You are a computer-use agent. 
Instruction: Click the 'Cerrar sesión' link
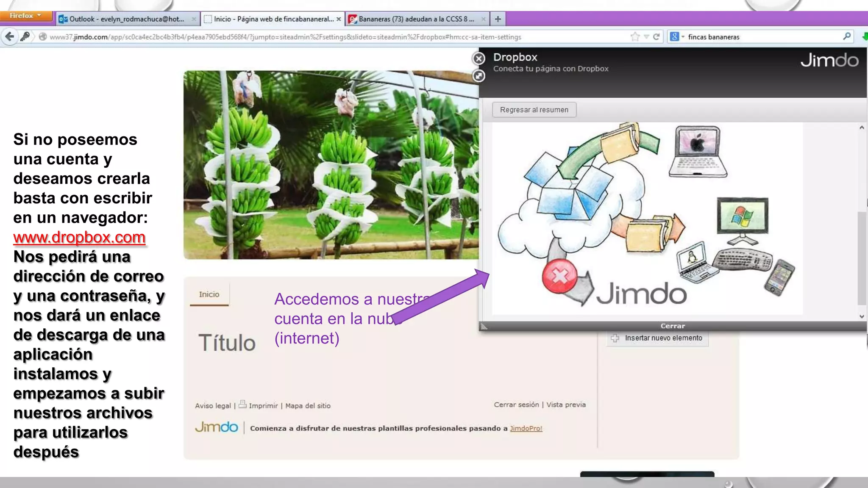(x=516, y=405)
